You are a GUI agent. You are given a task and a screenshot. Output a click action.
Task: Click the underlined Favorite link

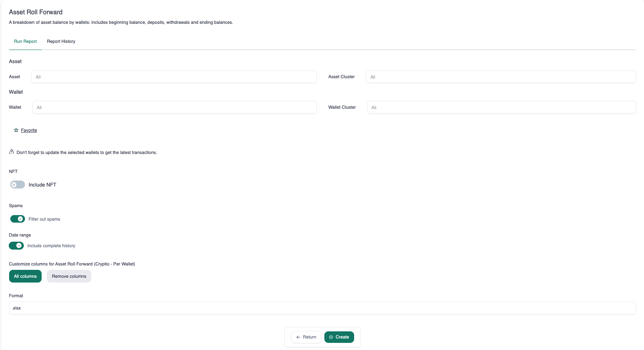(x=29, y=130)
